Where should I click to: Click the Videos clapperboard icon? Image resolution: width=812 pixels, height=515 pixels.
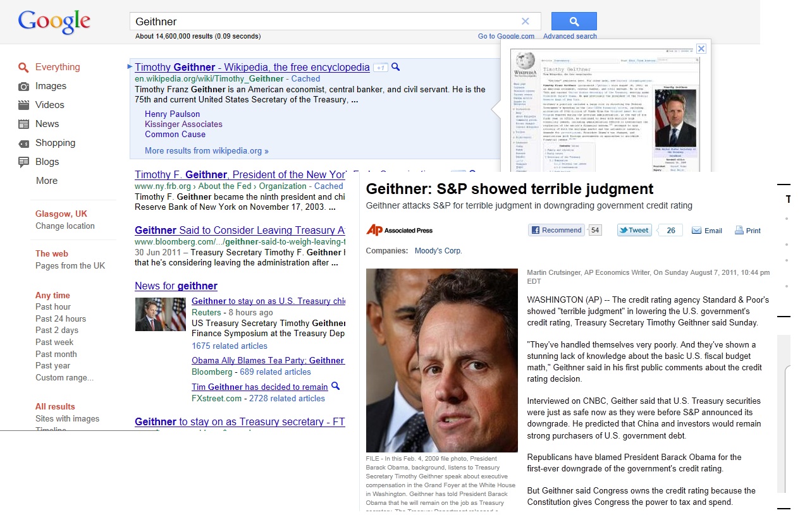coord(23,105)
